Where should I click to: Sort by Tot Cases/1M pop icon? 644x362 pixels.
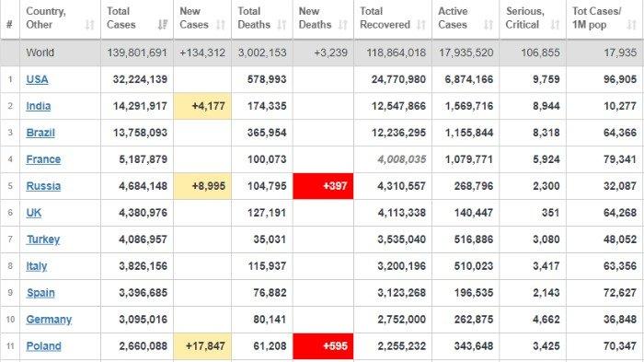(632, 25)
